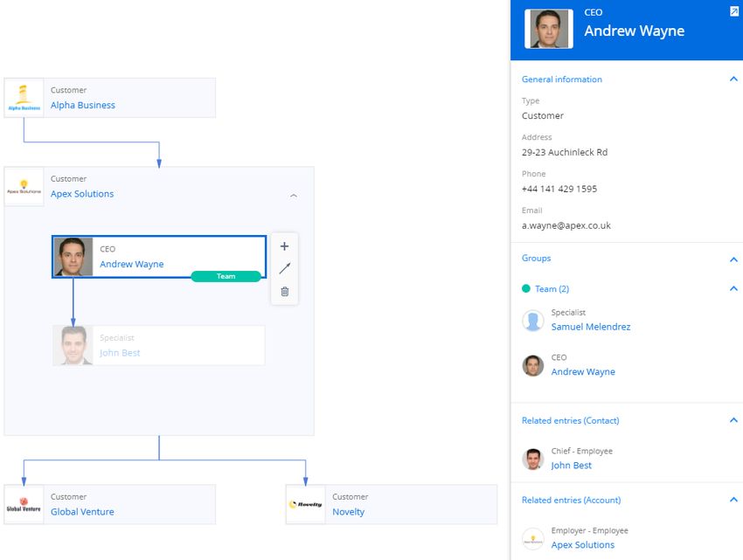Click the Global Venture logo icon
This screenshot has height=560, width=743.
tap(24, 504)
